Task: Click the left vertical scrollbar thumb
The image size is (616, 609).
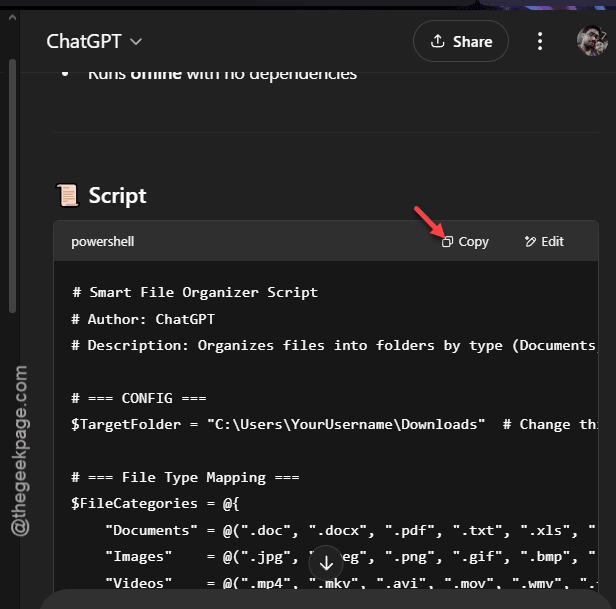Action: click(13, 186)
